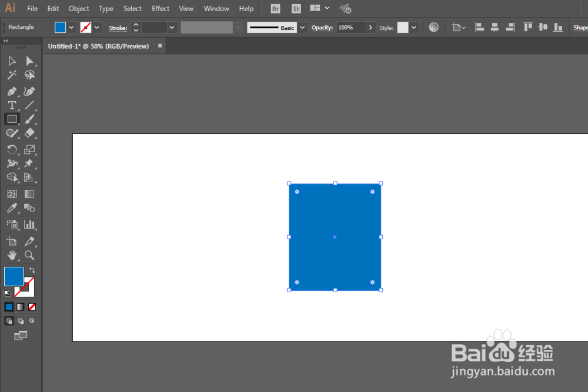Select the Rectangle tool in toolbox
Viewport: 588px width, 392px height.
(x=12, y=119)
